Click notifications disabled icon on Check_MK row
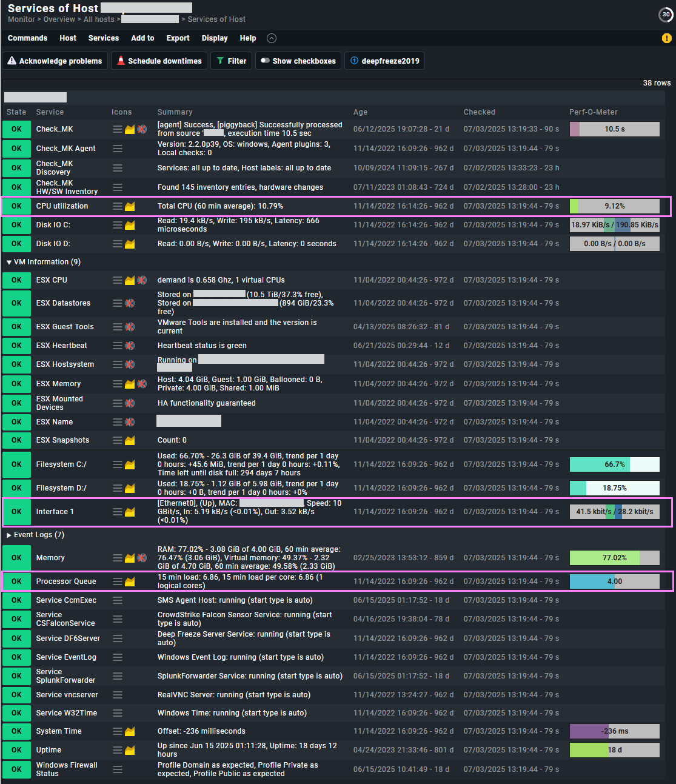This screenshot has height=784, width=676. (x=142, y=129)
